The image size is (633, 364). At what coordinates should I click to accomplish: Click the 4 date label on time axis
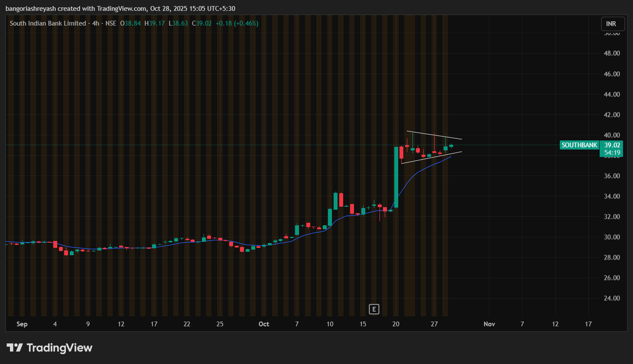[55, 324]
